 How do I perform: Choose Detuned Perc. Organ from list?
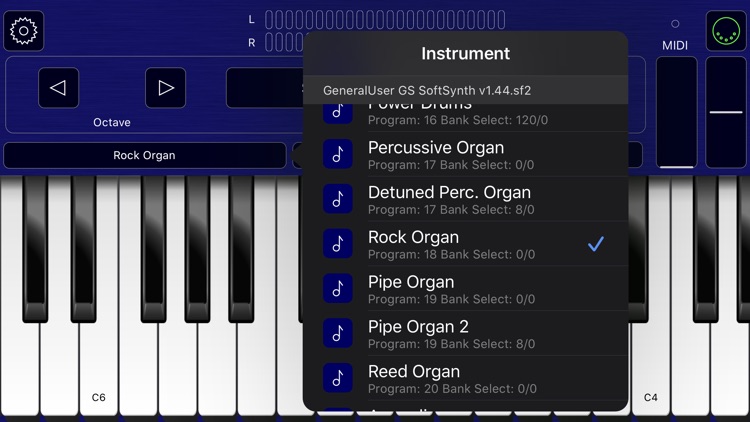465,199
